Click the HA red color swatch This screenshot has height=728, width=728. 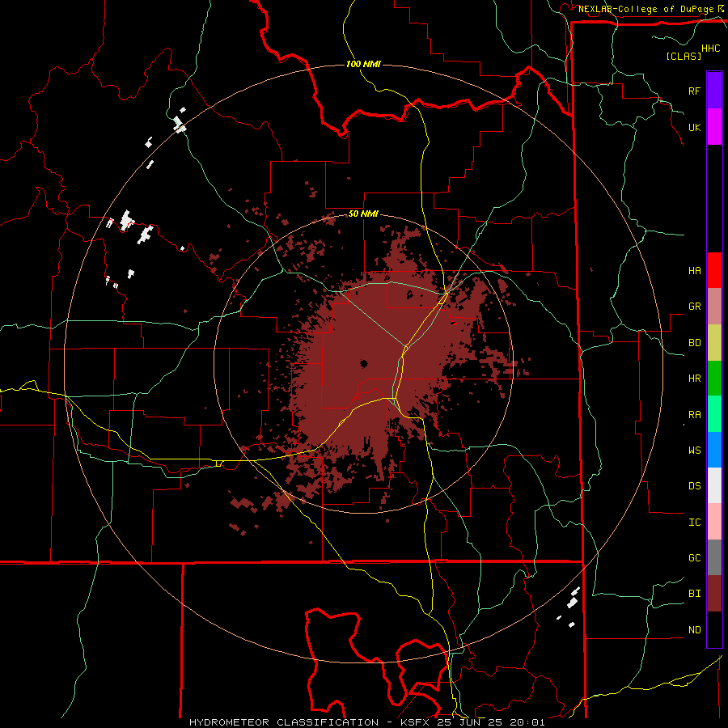714,270
